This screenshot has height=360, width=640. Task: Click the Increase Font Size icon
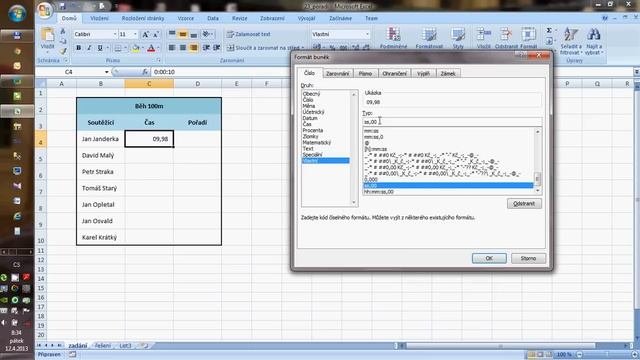(x=145, y=34)
